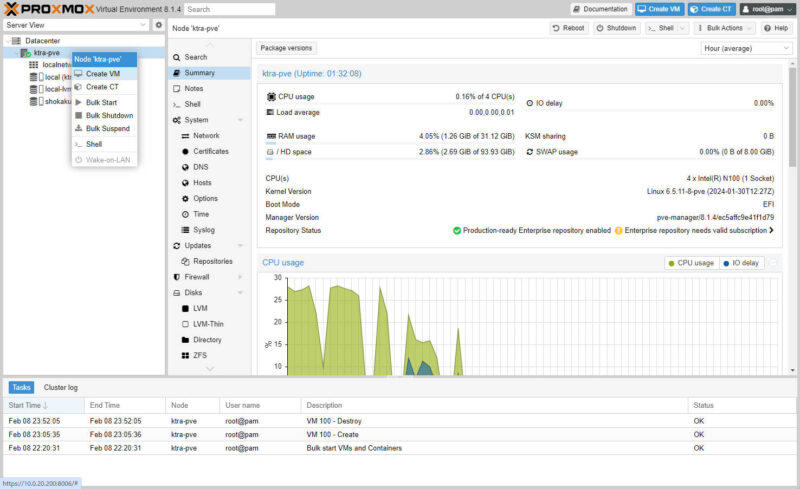Click the localnetwork grid icon in the tree
Screen dimensions: 800x489
point(34,65)
